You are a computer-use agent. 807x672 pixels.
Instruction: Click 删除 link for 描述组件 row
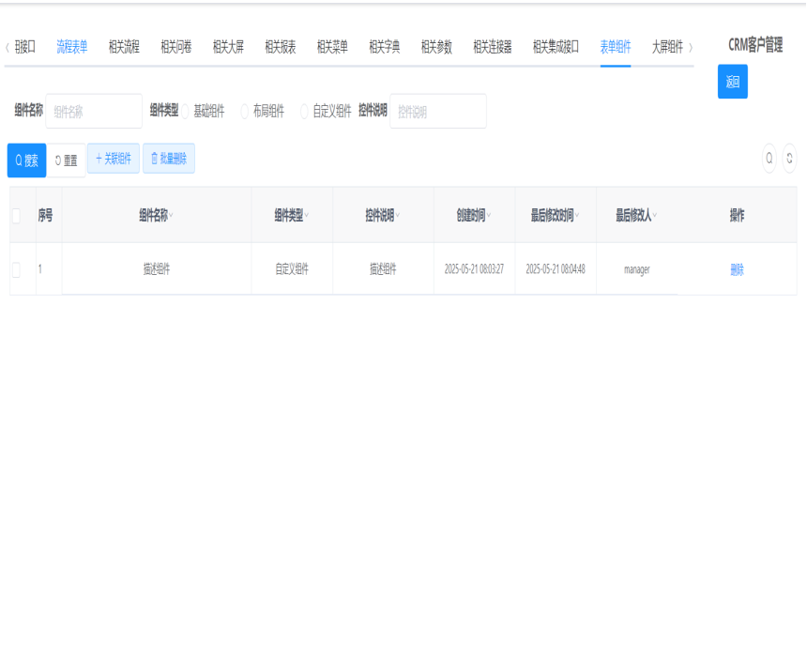click(737, 269)
